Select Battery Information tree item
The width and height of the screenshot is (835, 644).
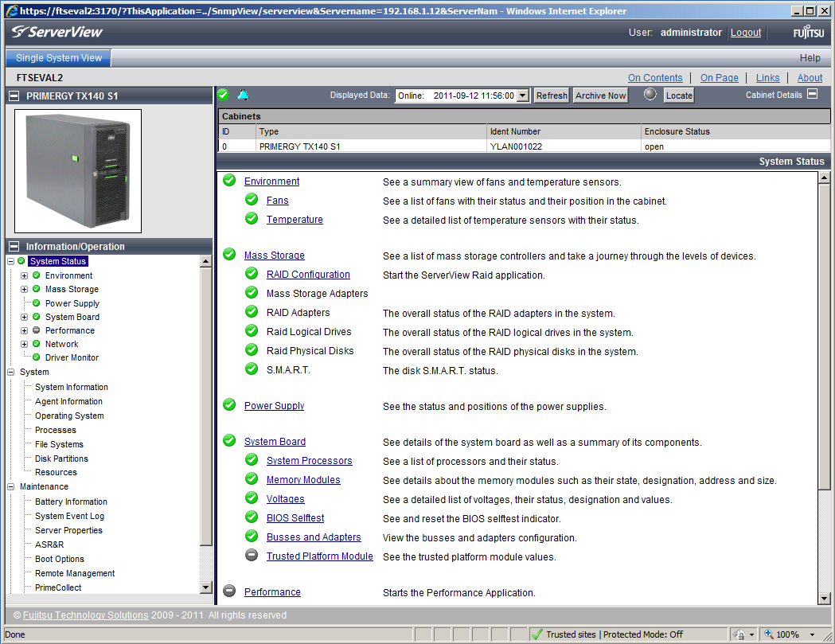tap(71, 502)
